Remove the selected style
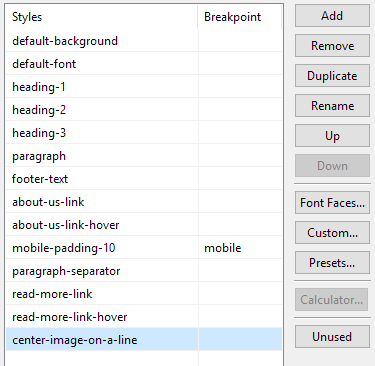Screen dimensions: 375x366 (332, 46)
